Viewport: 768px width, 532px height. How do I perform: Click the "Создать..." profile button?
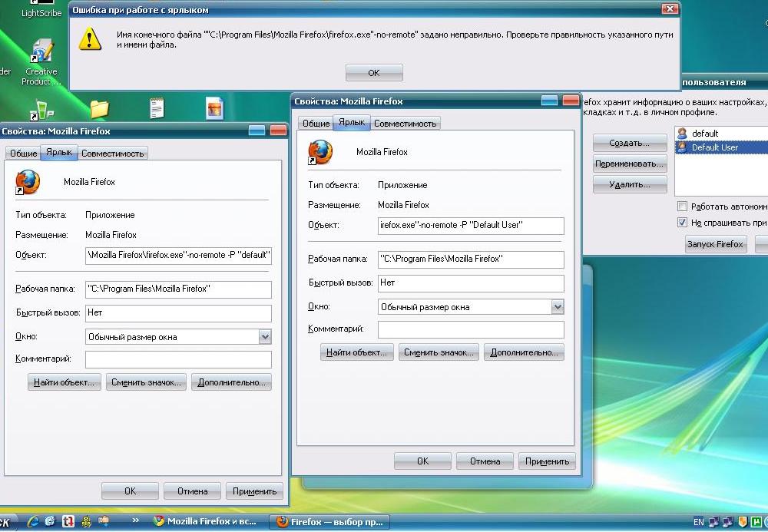630,143
